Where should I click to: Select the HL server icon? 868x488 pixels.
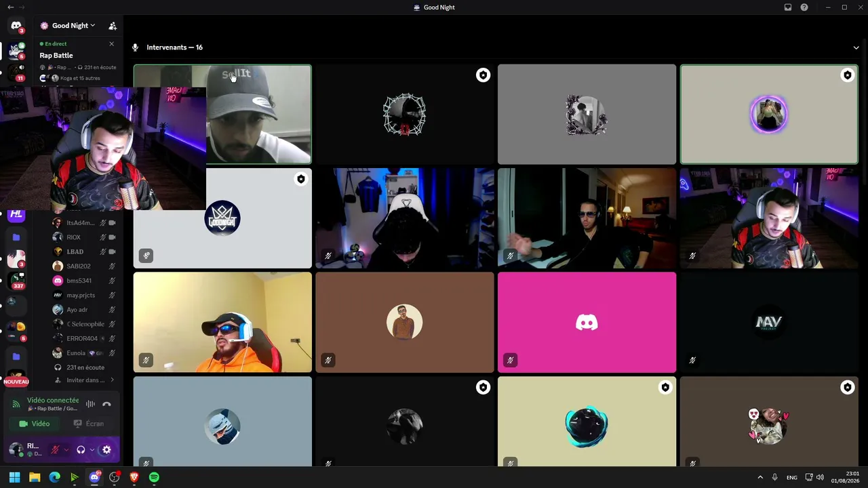click(16, 214)
